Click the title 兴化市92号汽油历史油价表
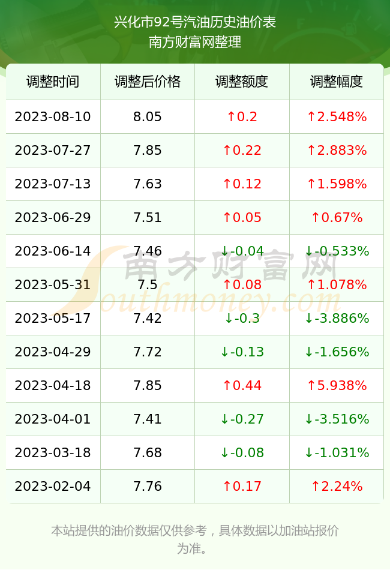The image size is (390, 588). point(195,22)
